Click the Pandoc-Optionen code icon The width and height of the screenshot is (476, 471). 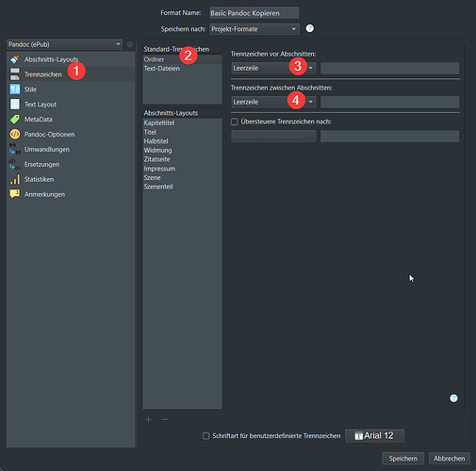click(15, 135)
